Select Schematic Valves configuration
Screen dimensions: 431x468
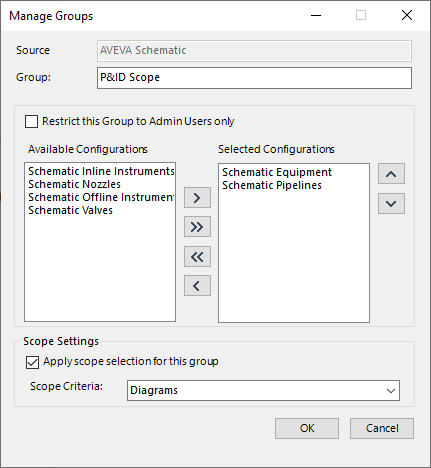pos(70,210)
